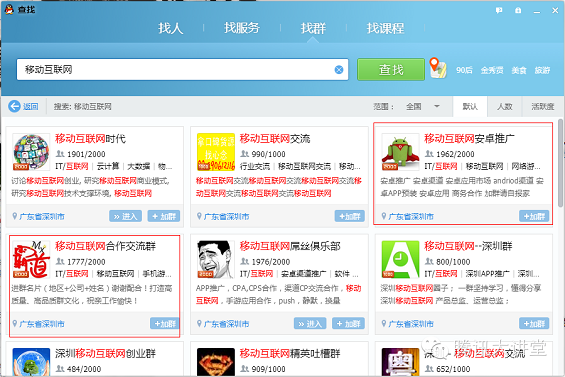Select the 找群 tab

pyautogui.click(x=313, y=28)
